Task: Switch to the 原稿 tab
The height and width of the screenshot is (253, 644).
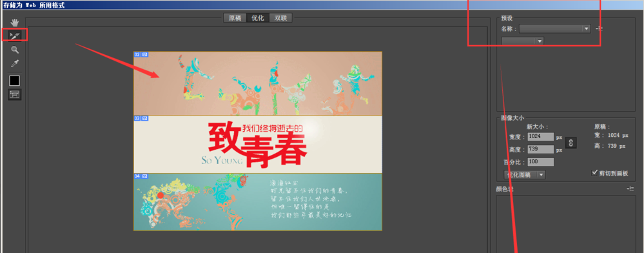Action: pos(235,17)
